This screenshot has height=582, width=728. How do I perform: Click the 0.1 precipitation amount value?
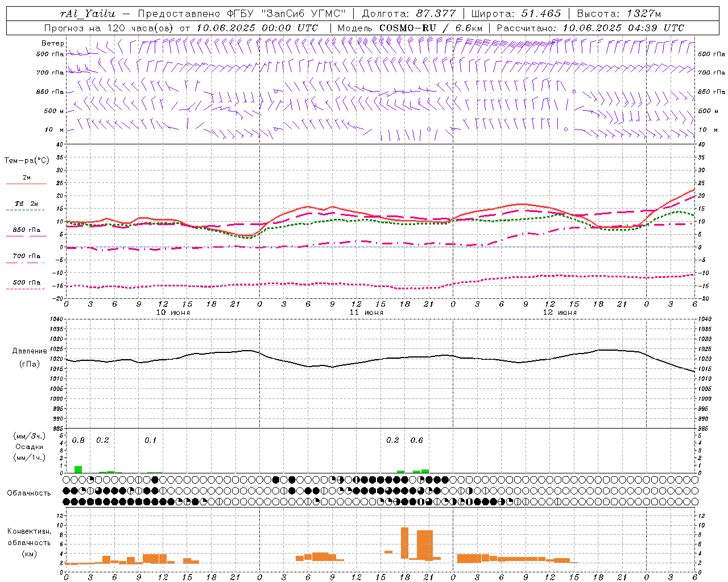click(151, 440)
